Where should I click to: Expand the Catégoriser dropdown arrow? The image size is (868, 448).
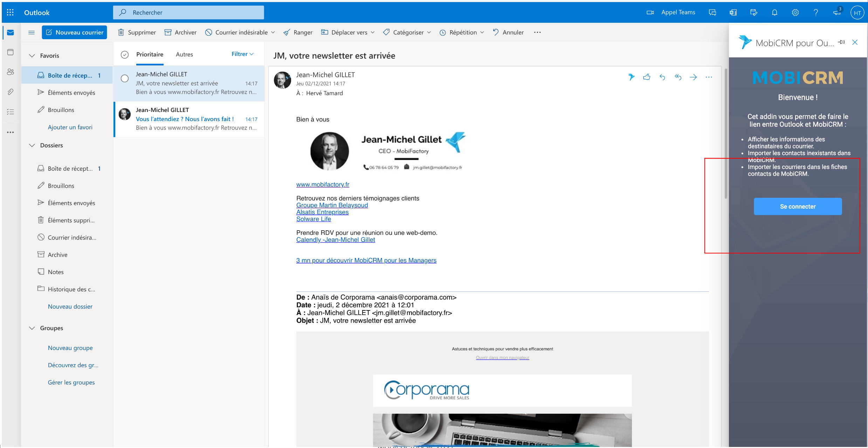pos(429,33)
